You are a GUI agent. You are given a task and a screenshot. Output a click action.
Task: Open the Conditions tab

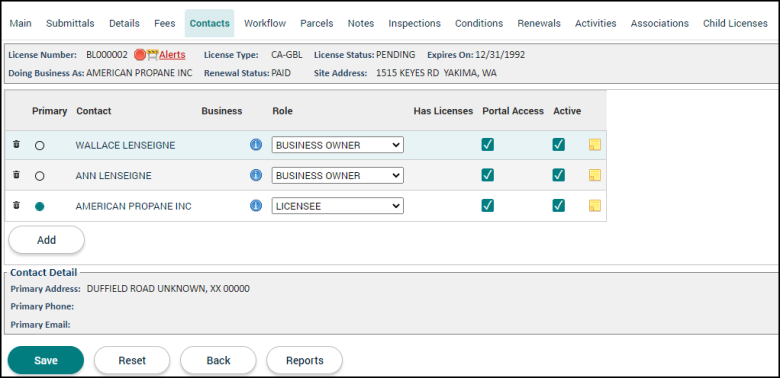pyautogui.click(x=479, y=23)
